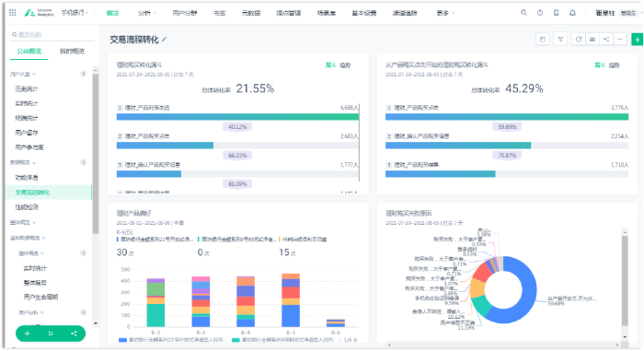The width and height of the screenshot is (644, 351).
Task: Click the green plus button at top right
Action: point(637,40)
